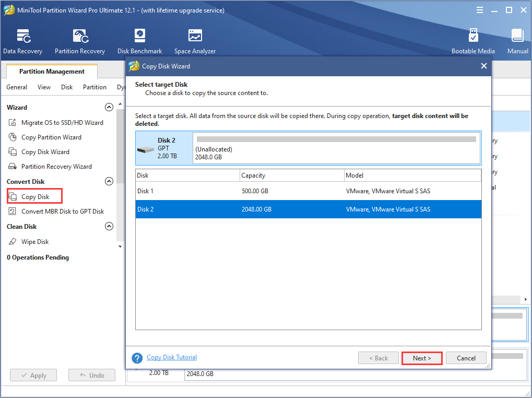Select the Disk 1 row in target list

tap(309, 191)
